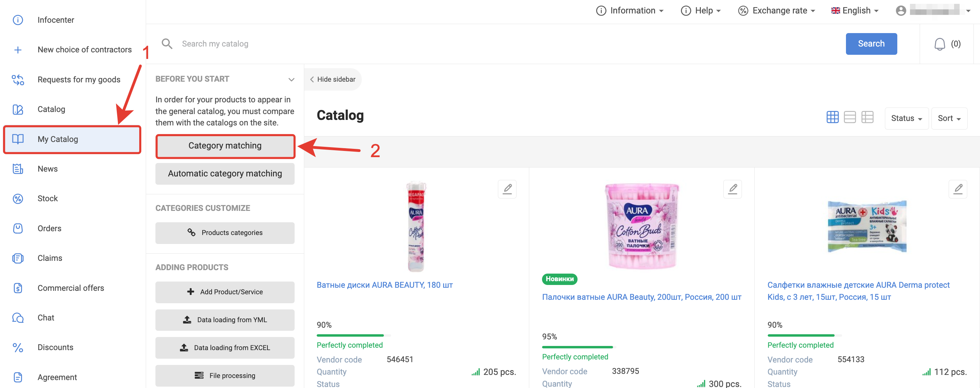Image resolution: width=980 pixels, height=388 pixels.
Task: Edit the Палочки ватные AURA product
Action: tap(732, 189)
